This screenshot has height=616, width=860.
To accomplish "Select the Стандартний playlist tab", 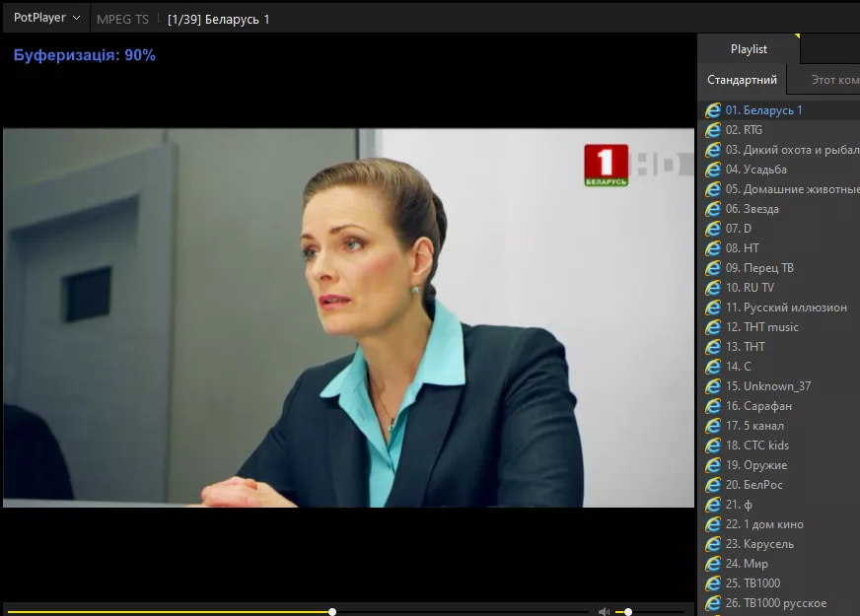I will (x=742, y=80).
